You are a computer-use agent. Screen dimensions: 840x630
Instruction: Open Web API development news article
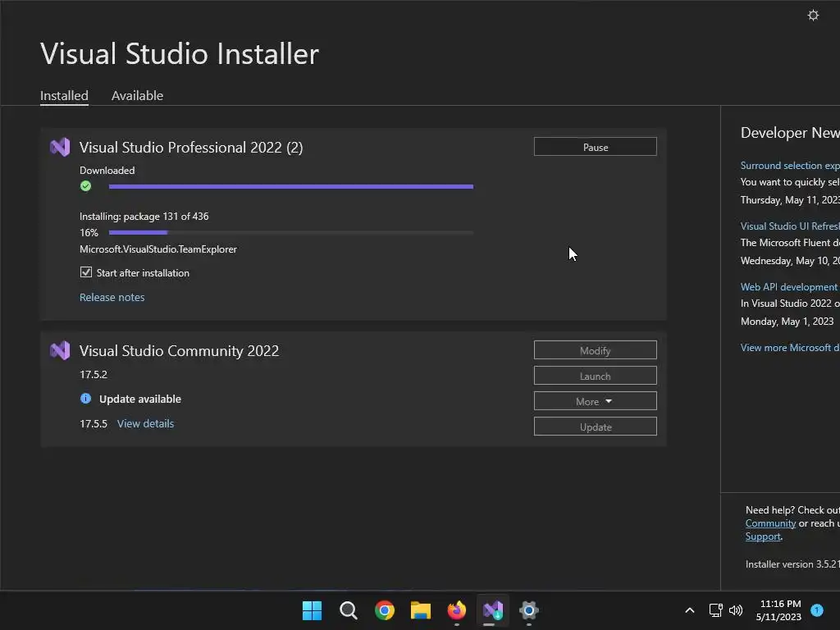click(788, 287)
